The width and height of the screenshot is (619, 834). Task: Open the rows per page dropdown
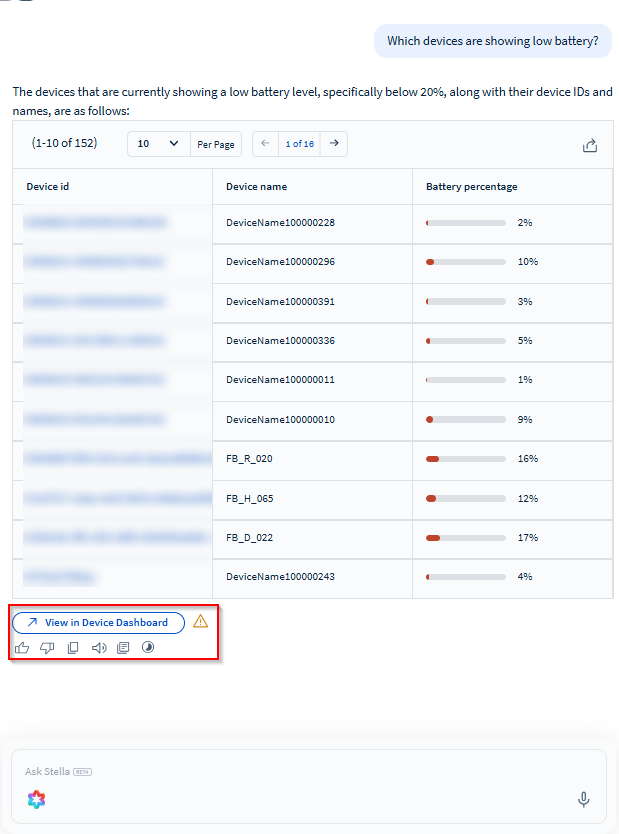(158, 144)
